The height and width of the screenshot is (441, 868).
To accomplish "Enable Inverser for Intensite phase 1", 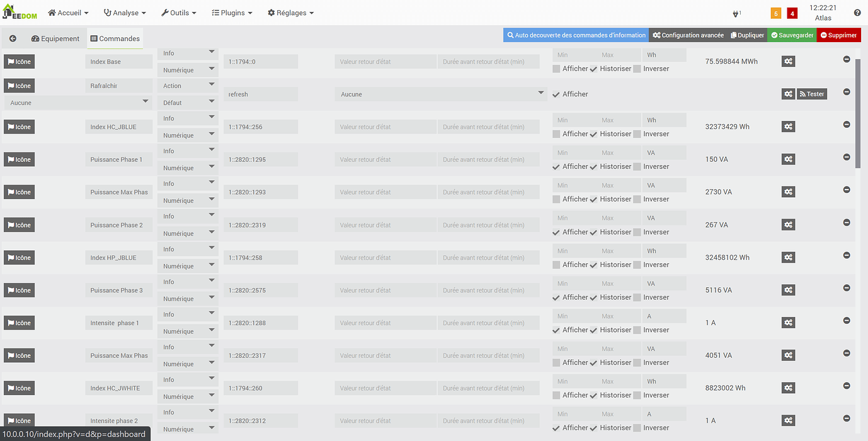I will pos(637,330).
